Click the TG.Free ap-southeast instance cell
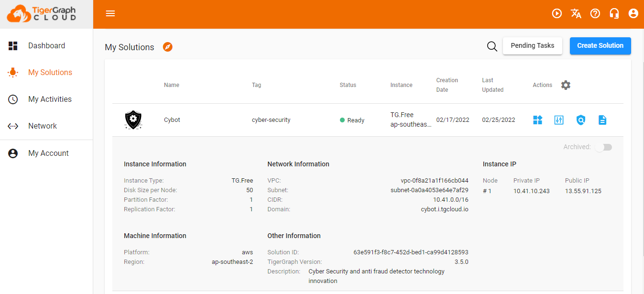Screen dimensions: 644x294 tap(411, 120)
